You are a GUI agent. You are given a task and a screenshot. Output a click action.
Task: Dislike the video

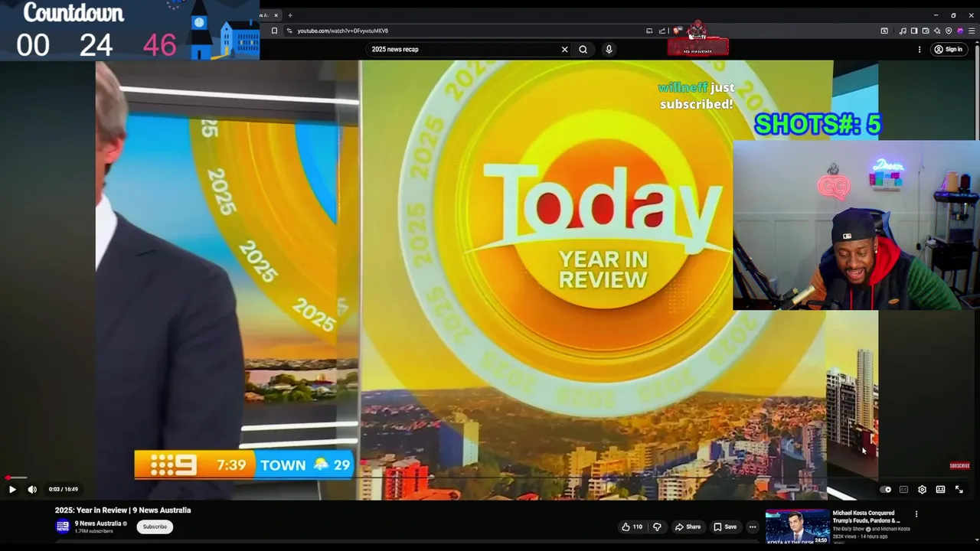657,527
